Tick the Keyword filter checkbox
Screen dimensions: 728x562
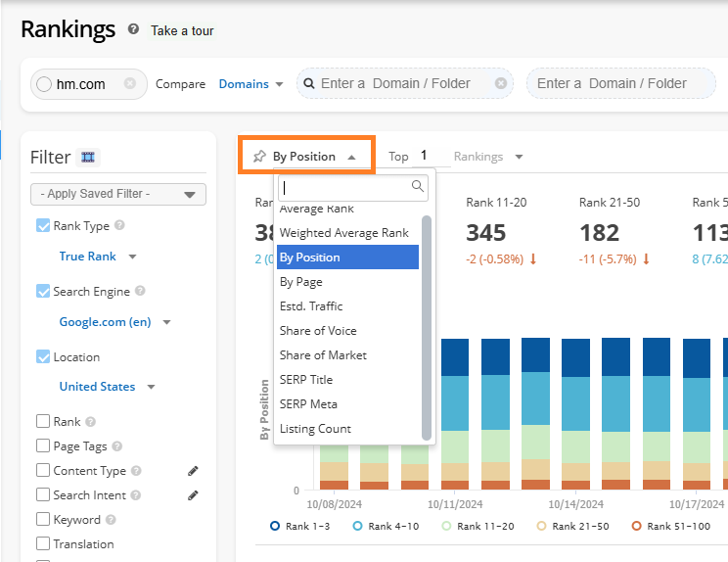(43, 520)
